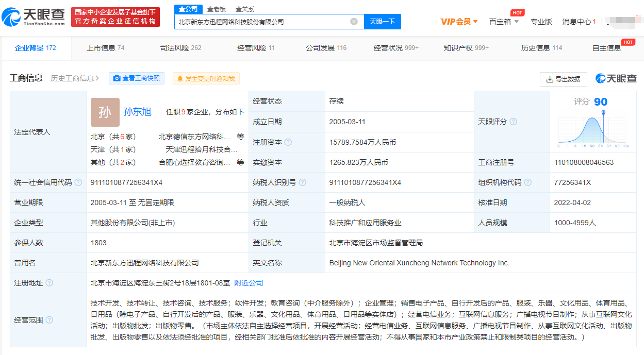The image size is (644, 355).
Task: Click the 附近公司 link
Action: click(249, 283)
